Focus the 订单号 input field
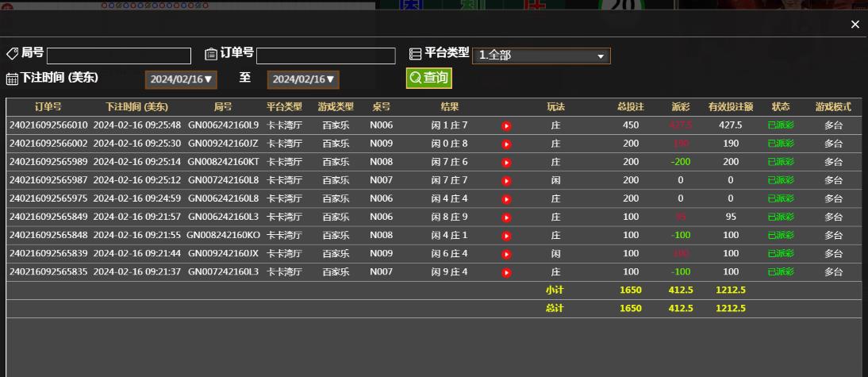868x377 pixels. tap(326, 56)
